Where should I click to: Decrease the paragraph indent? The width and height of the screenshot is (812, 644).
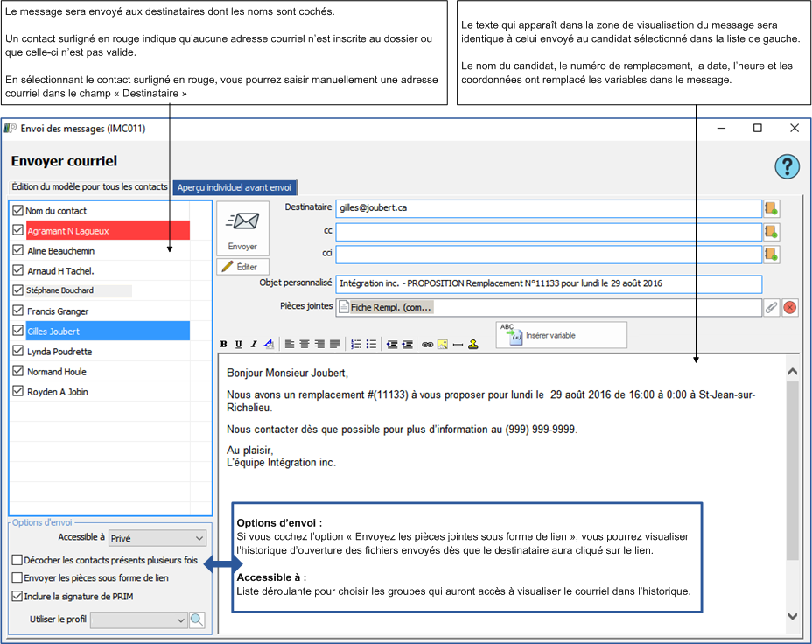[x=392, y=344]
